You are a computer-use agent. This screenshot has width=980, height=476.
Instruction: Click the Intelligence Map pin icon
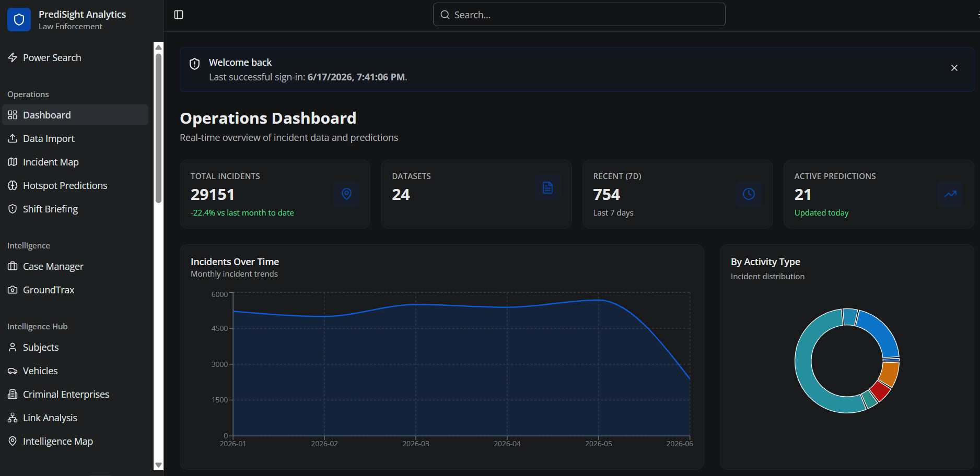13,441
